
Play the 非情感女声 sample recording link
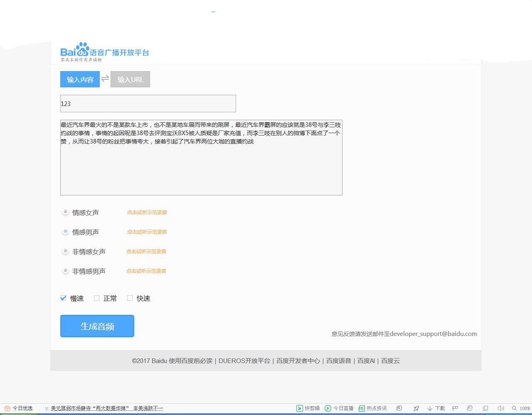click(146, 251)
